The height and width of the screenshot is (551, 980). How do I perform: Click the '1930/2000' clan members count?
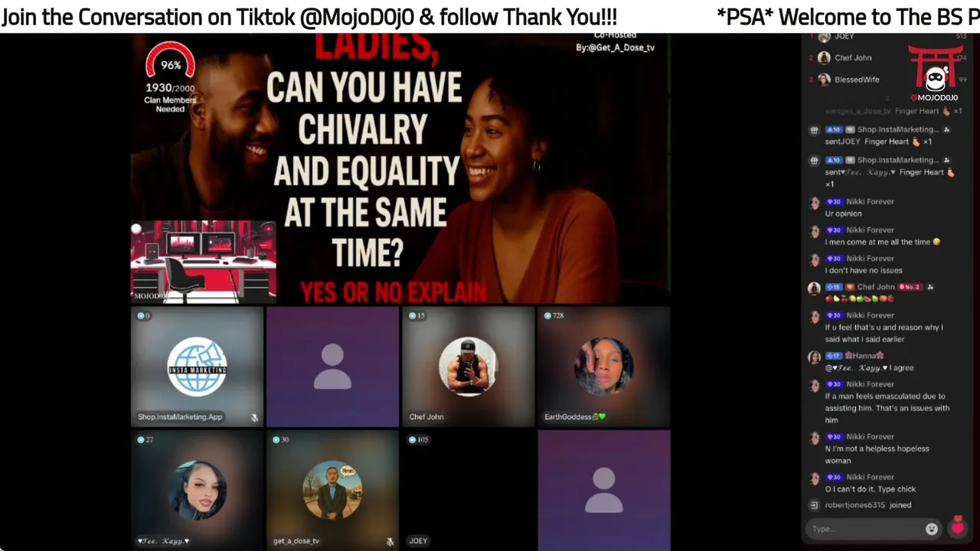170,88
